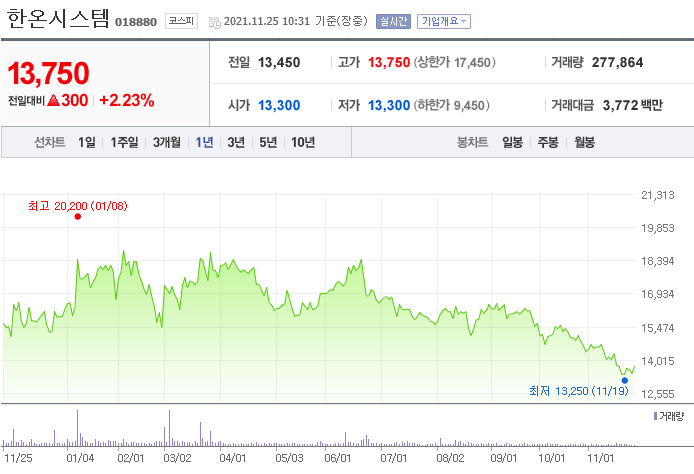Click the blue lowest price marker dot
The image size is (694, 474).
coord(625,381)
